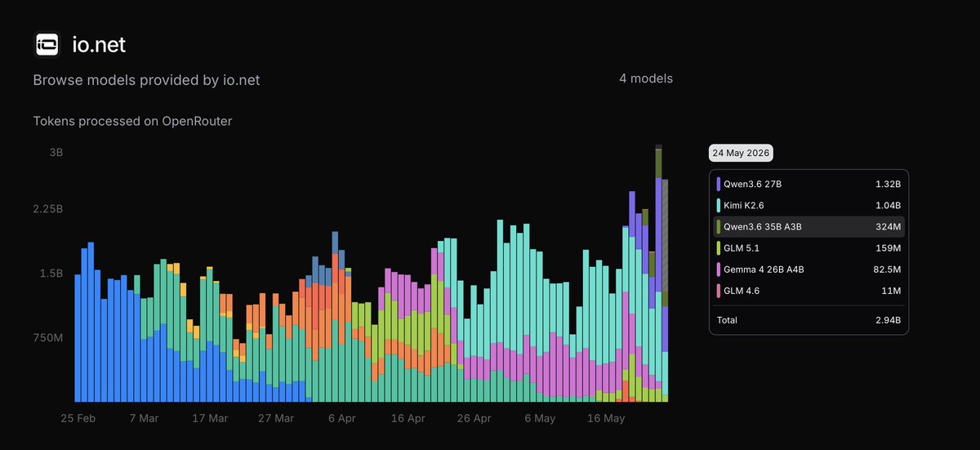
Task: Click the 27 Mar x-axis label
Action: click(x=276, y=418)
